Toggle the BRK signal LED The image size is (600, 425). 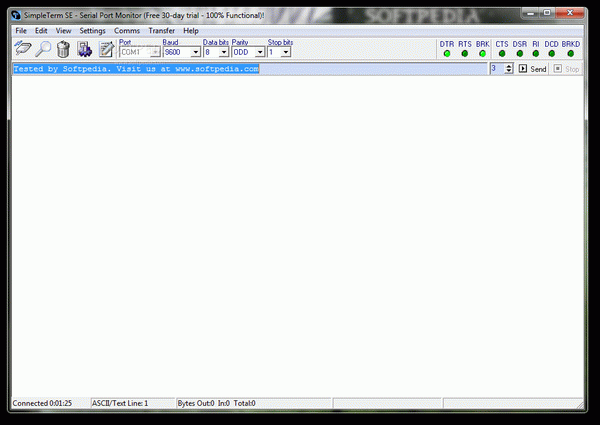coord(483,54)
